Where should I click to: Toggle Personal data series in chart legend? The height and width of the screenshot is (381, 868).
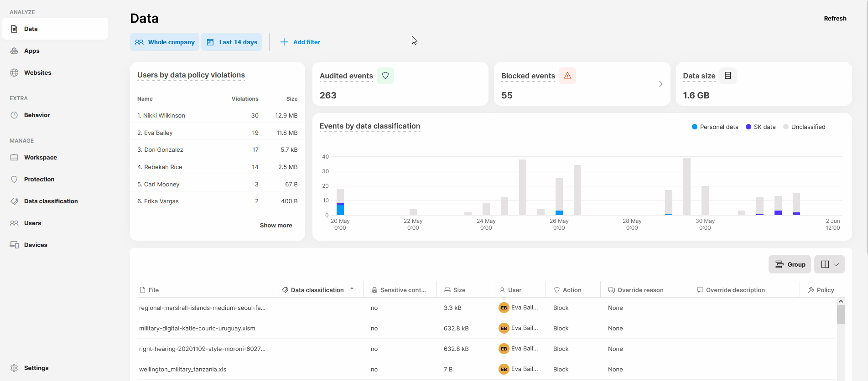click(715, 127)
